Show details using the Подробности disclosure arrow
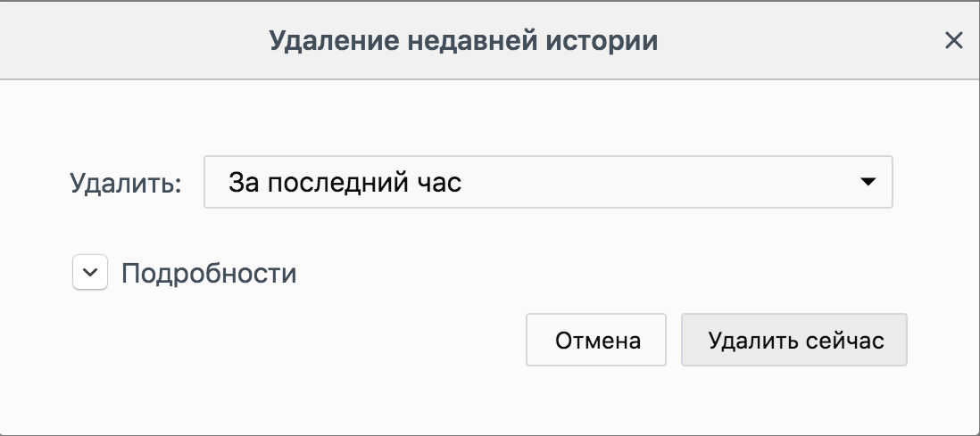This screenshot has height=436, width=980. (89, 274)
